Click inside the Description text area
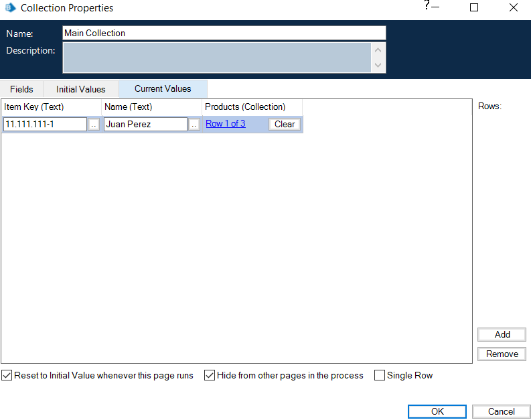 217,58
